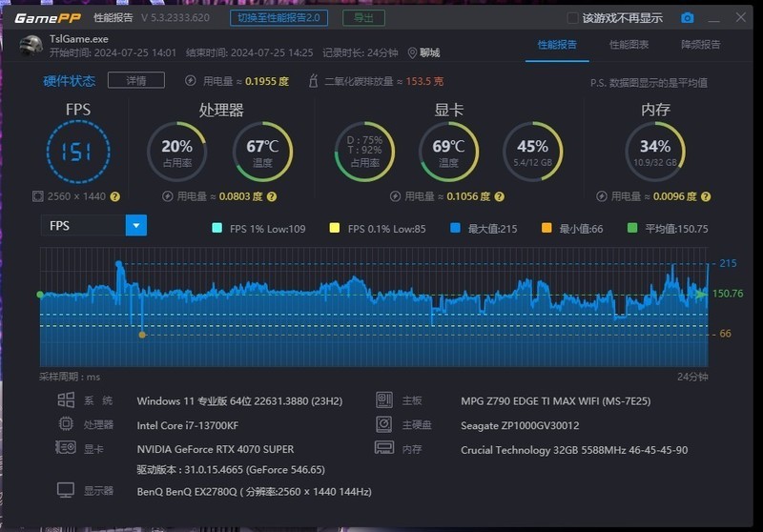Click 硬件状态 heading text
Screen dimensions: 763x532
click(69, 81)
